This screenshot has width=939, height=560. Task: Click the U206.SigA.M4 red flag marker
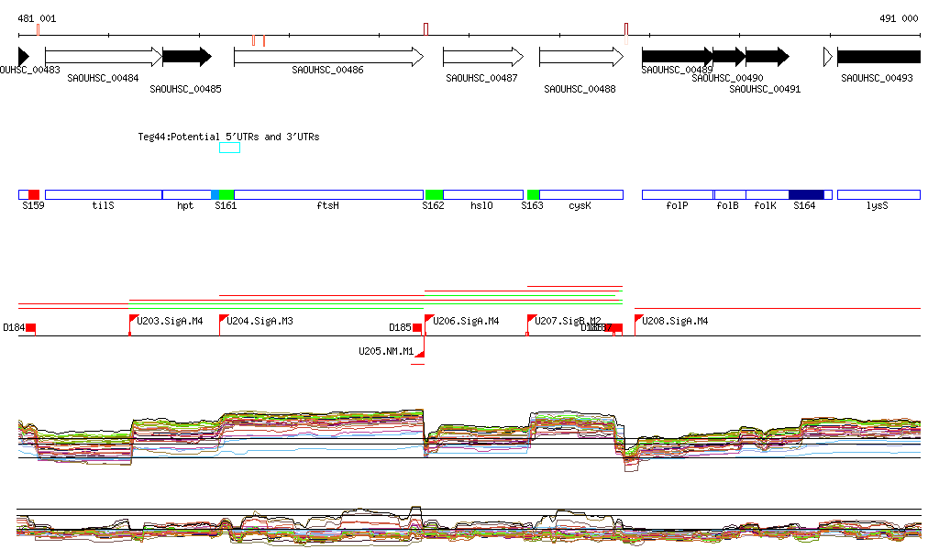point(428,319)
